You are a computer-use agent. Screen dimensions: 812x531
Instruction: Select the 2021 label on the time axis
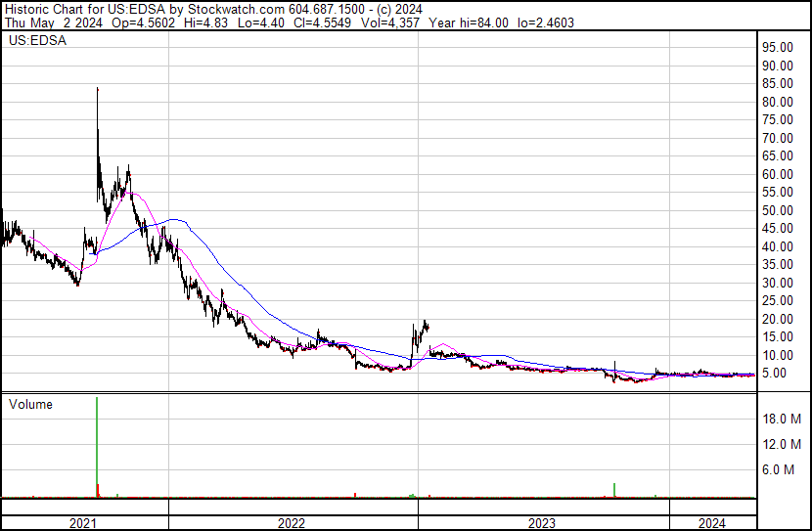coord(84,523)
